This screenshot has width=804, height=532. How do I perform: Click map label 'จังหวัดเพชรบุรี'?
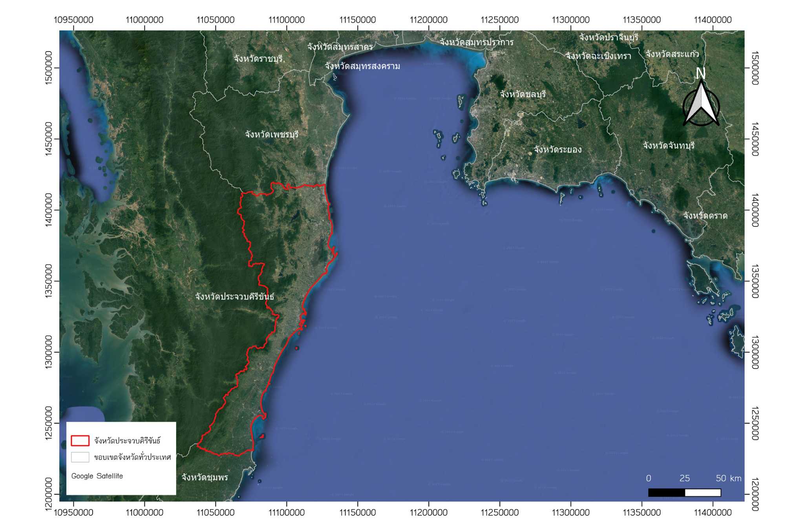tap(272, 134)
